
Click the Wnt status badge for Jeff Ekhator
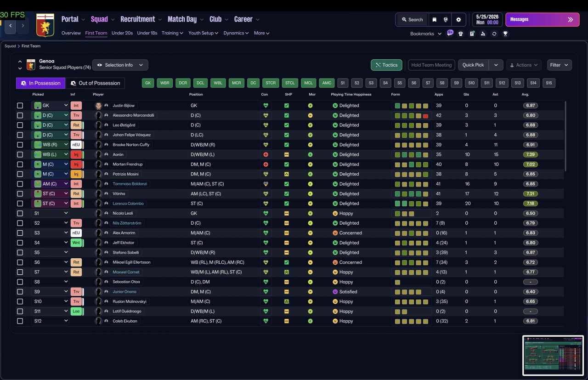tap(77, 243)
